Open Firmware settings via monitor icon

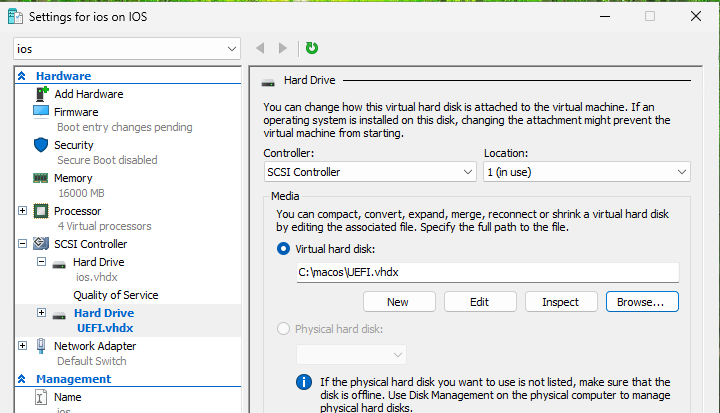pos(41,112)
